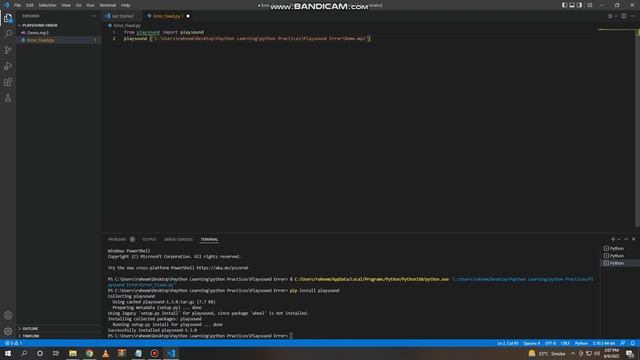Create new terminal with plus icon
The width and height of the screenshot is (640, 360).
(613, 239)
